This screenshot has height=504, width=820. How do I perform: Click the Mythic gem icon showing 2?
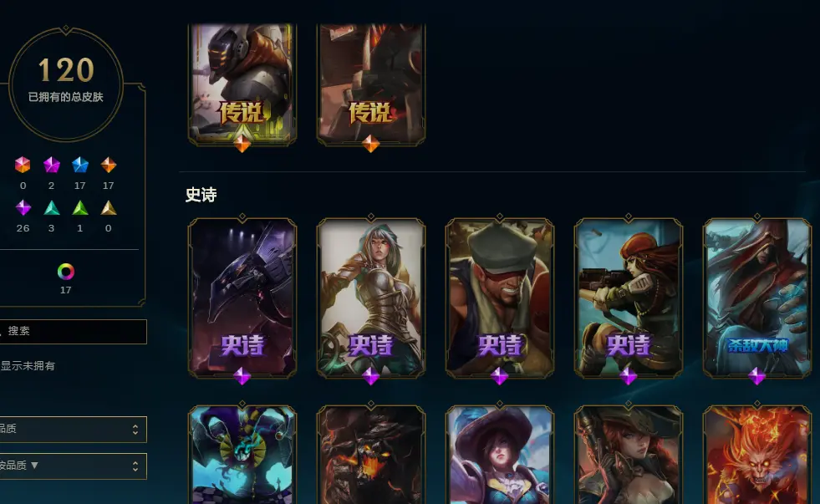tap(51, 165)
